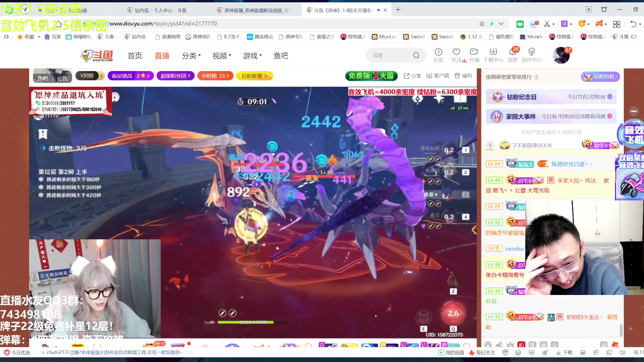The width and height of the screenshot is (644, 362).
Task: Open the translate extension dropdown arrow
Action: (x=571, y=24)
